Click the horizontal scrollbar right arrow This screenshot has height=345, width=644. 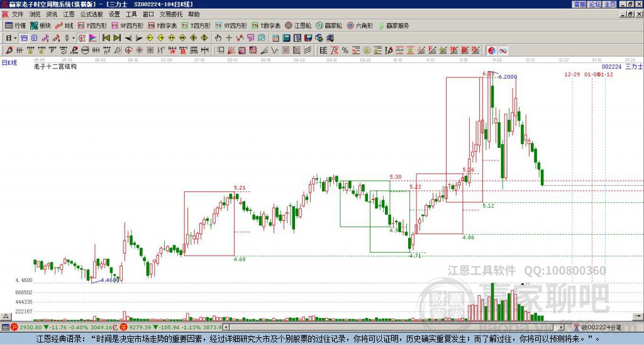[x=562, y=327]
